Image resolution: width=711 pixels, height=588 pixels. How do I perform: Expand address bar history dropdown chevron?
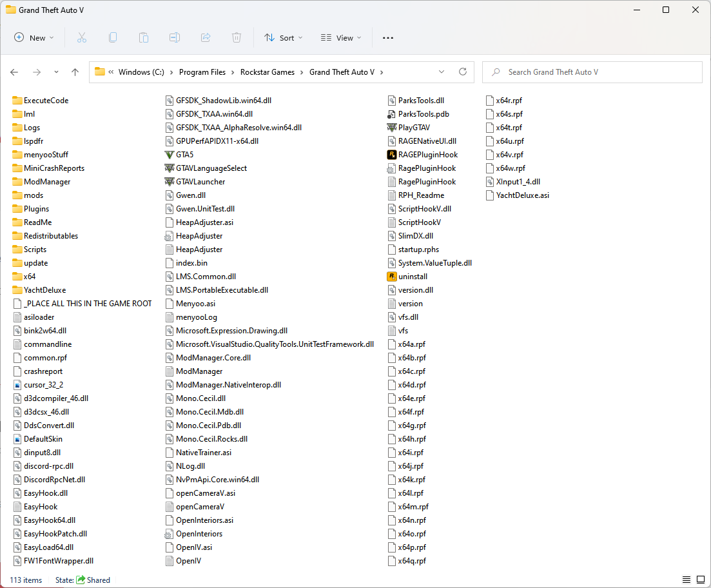coord(442,72)
